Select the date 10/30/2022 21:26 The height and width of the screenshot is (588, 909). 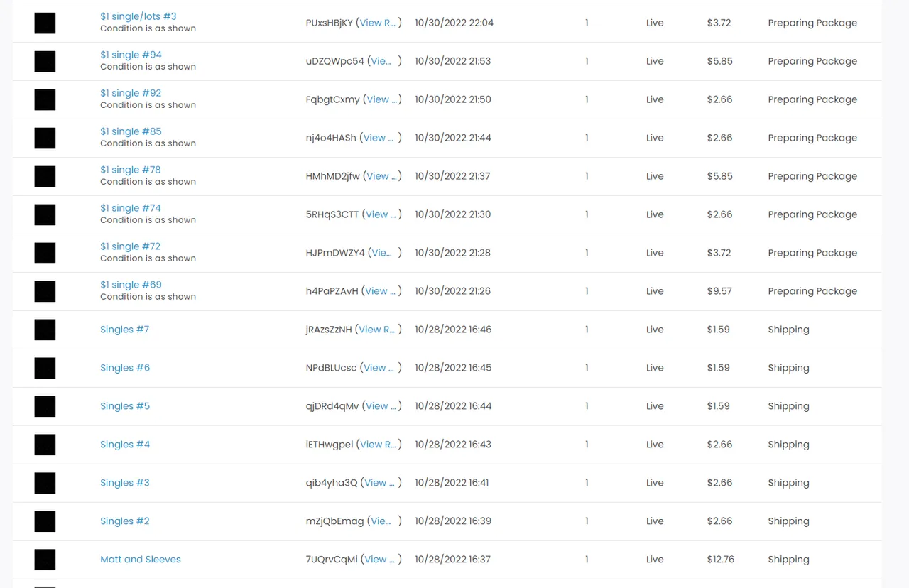tap(453, 291)
